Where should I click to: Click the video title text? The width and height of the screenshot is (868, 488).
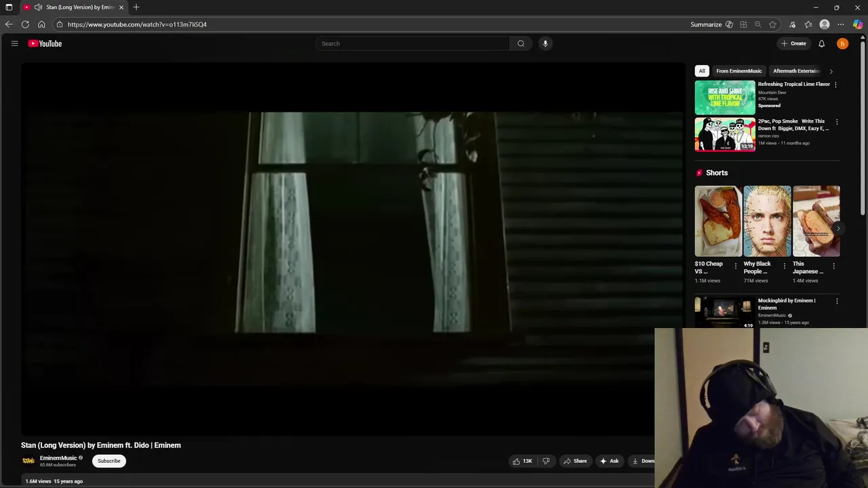tap(101, 445)
